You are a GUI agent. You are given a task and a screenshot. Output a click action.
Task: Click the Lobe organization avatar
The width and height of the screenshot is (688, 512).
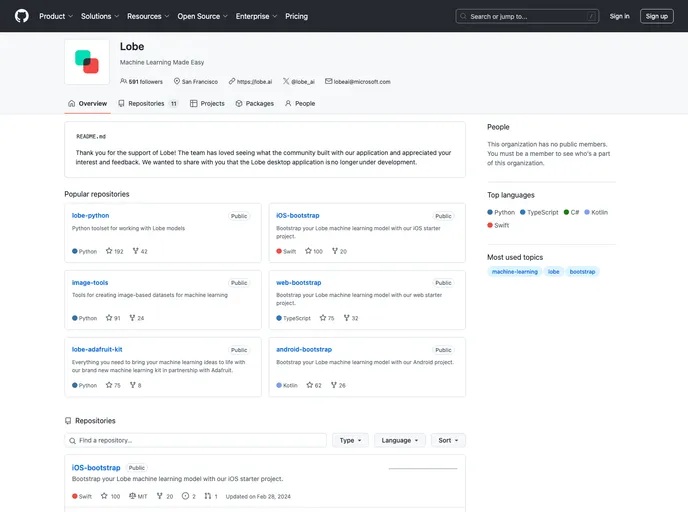(x=87, y=62)
